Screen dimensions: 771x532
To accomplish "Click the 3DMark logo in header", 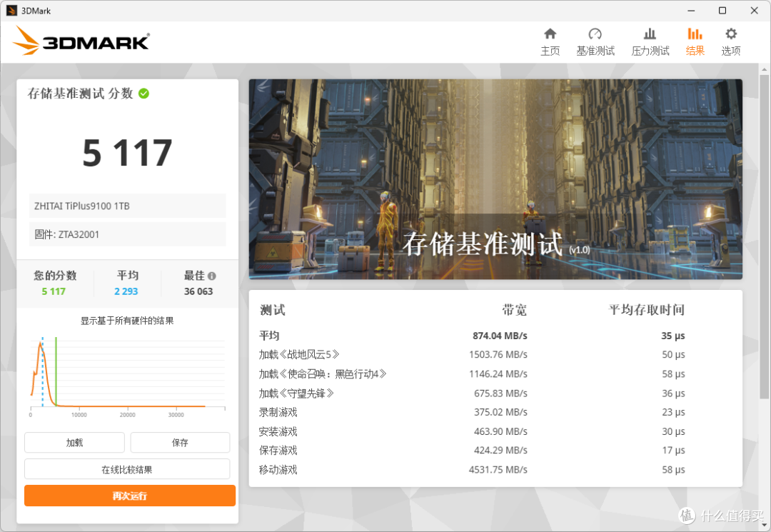I will (x=81, y=40).
